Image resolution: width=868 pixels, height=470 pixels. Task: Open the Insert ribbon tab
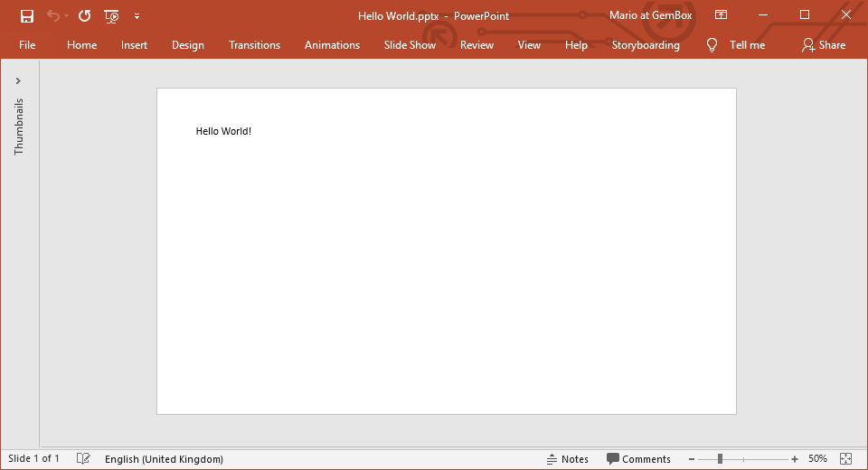pos(135,45)
